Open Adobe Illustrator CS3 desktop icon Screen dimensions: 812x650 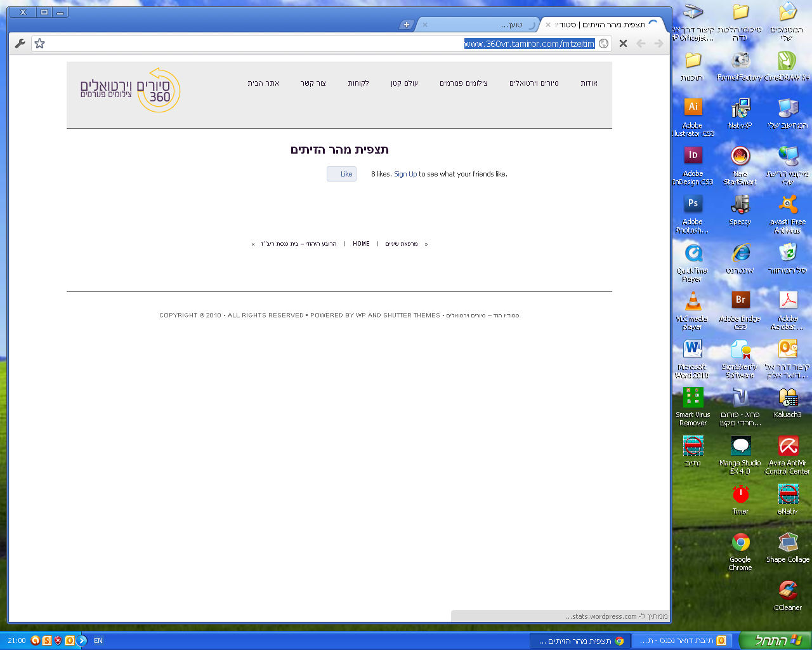693,117
